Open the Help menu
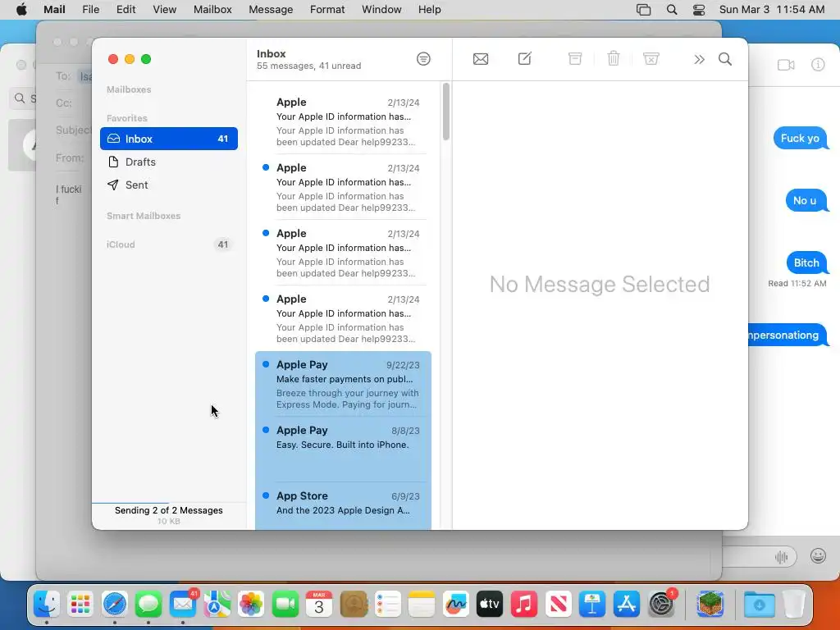840x630 pixels. point(429,10)
